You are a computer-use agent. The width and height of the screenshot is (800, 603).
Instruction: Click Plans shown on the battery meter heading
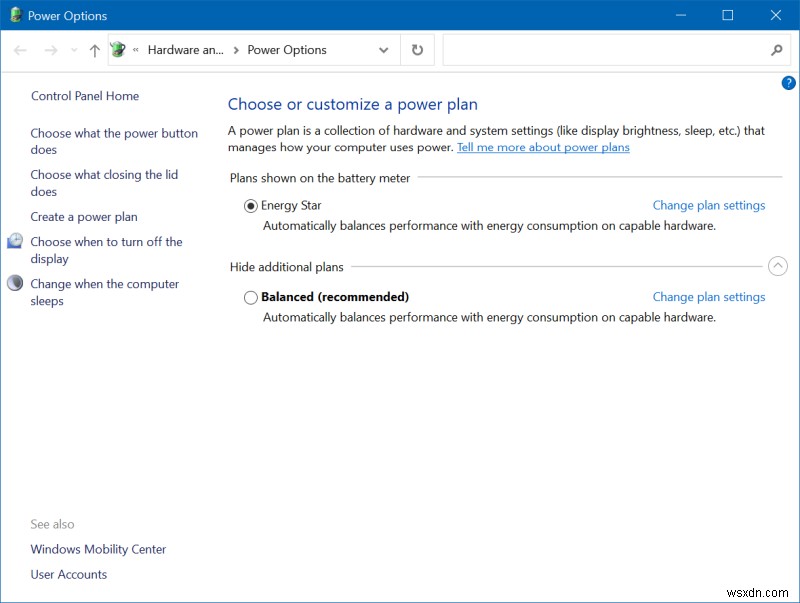click(x=320, y=178)
